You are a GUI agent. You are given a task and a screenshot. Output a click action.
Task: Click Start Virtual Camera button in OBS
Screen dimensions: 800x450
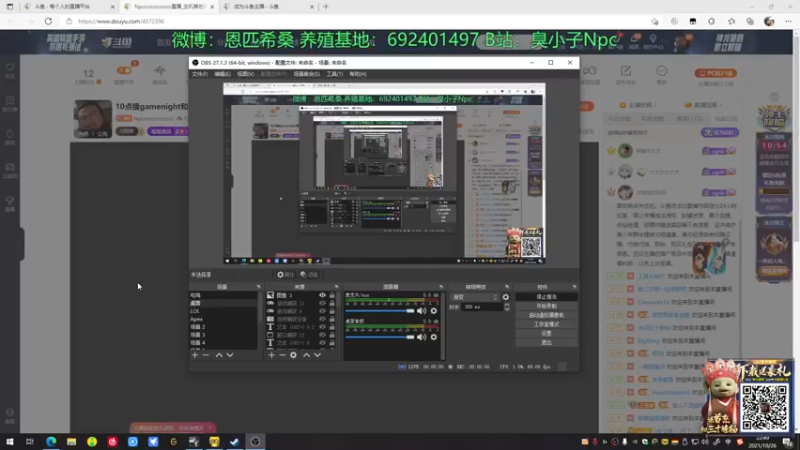[x=546, y=315]
